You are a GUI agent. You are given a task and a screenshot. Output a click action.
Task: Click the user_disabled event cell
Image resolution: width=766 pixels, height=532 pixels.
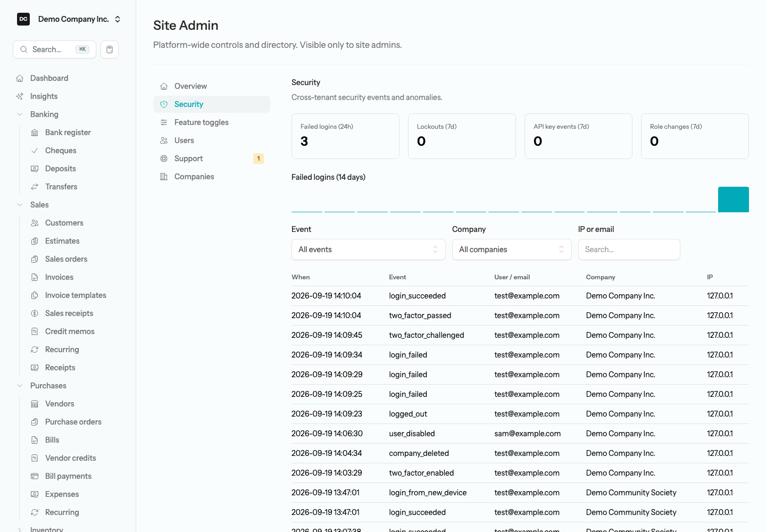[x=412, y=434]
